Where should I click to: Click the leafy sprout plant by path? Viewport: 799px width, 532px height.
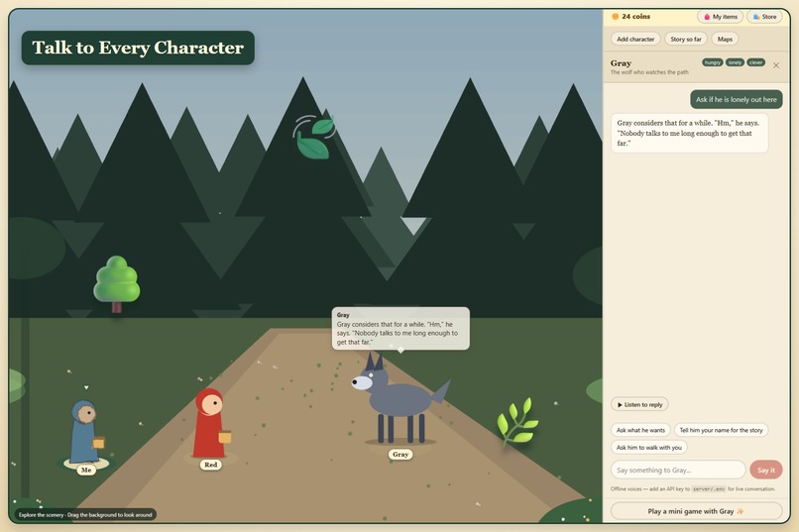[516, 422]
